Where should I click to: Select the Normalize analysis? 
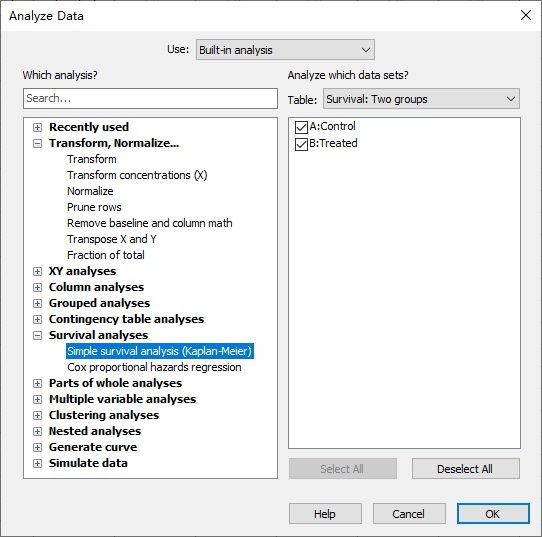tap(90, 191)
